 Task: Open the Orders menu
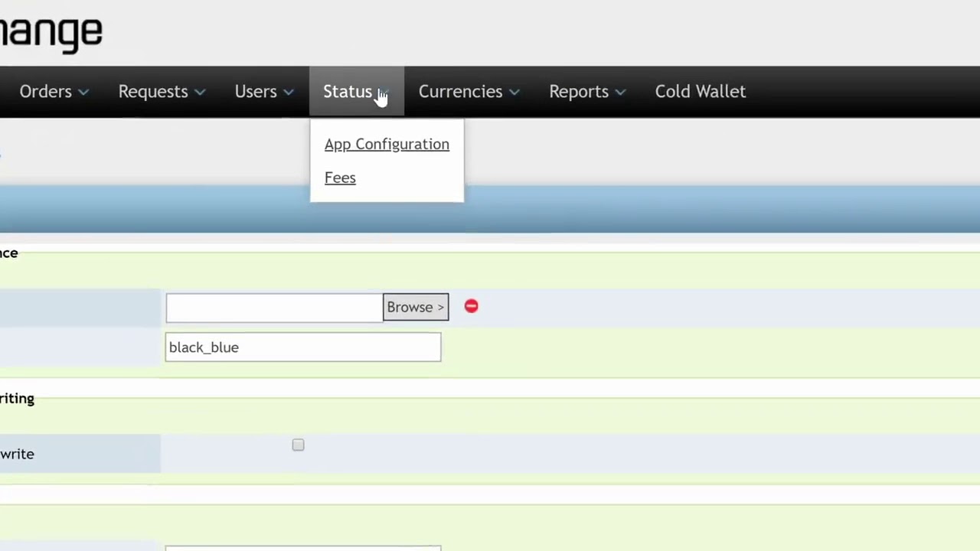pos(54,92)
